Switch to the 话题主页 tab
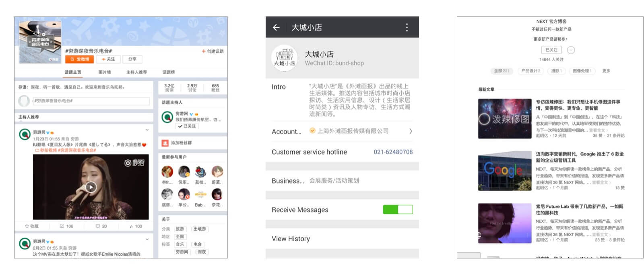 pos(73,72)
